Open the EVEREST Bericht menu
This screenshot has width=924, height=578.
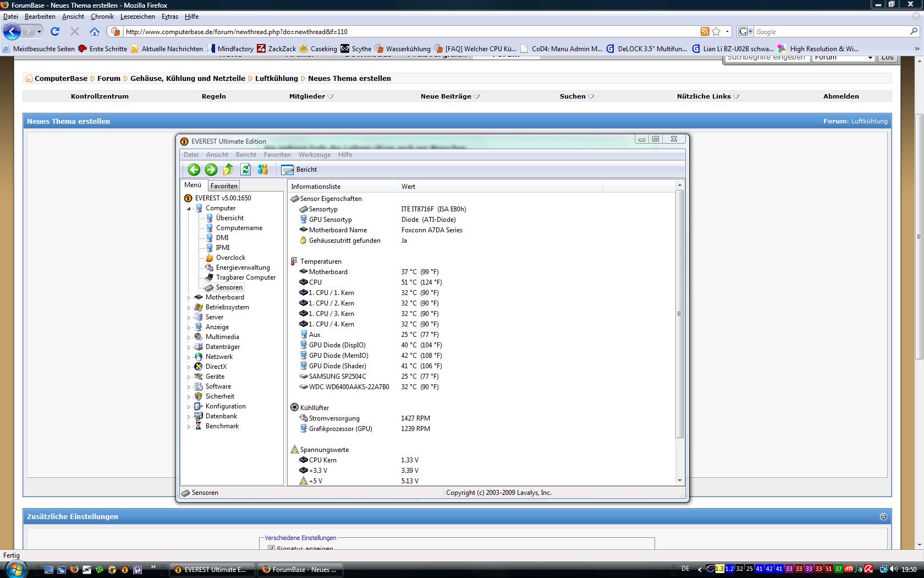pyautogui.click(x=246, y=155)
